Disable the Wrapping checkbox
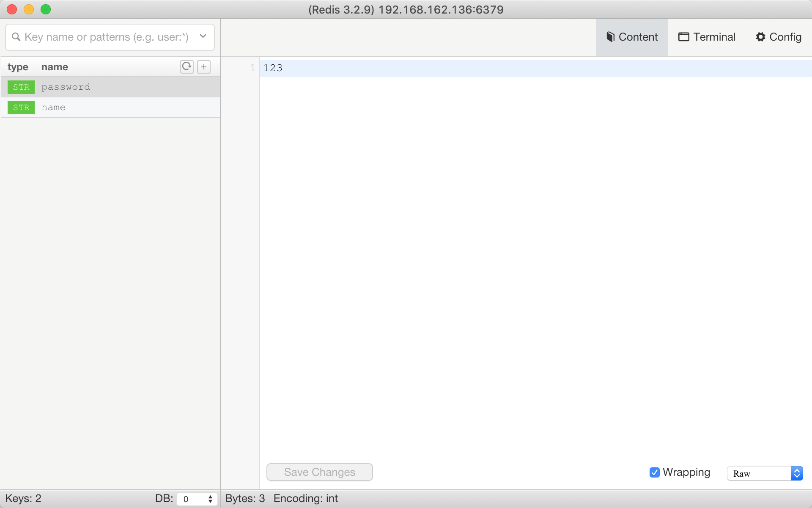Viewport: 812px width, 508px height. click(x=654, y=472)
